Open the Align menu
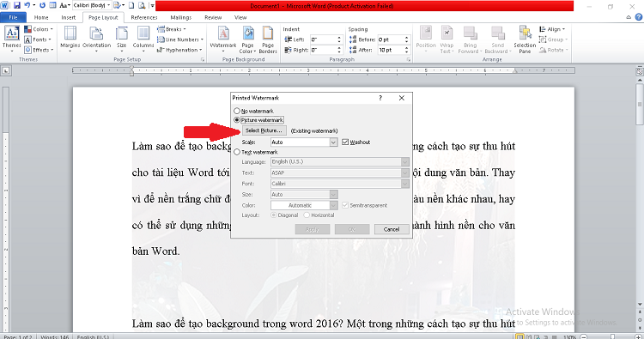The height and width of the screenshot is (339, 644). [x=552, y=29]
